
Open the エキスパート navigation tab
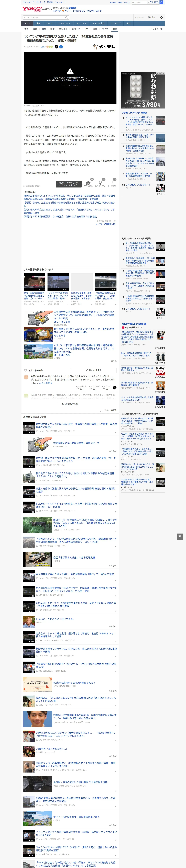pos(64,23)
